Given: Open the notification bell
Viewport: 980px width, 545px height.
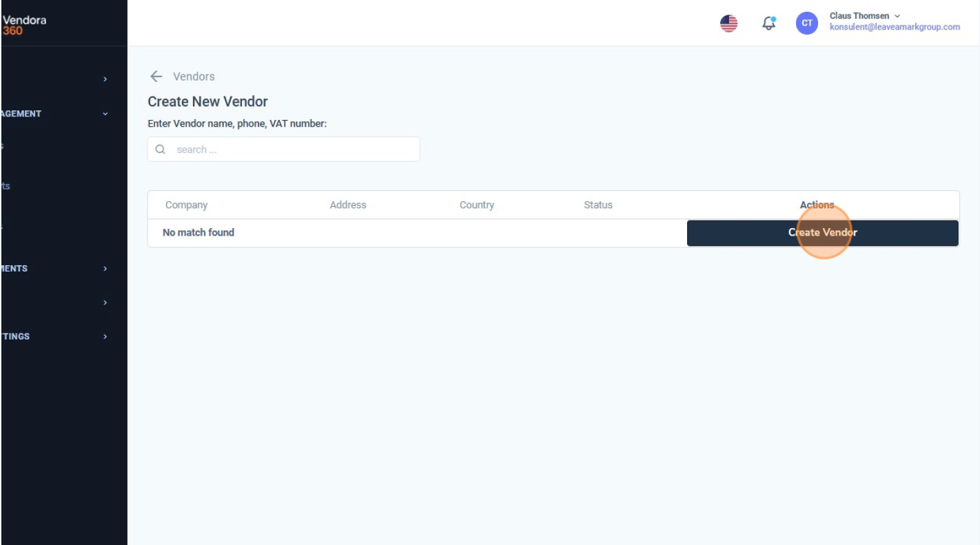Looking at the screenshot, I should point(768,23).
